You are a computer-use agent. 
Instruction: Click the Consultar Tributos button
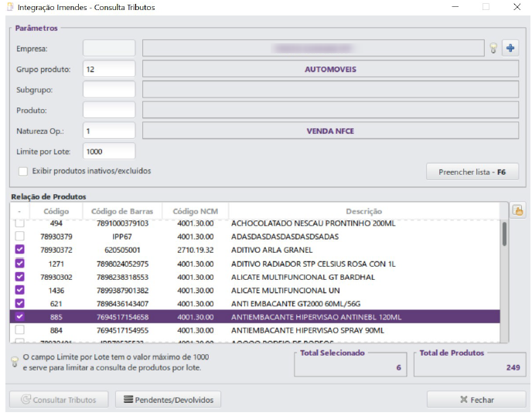point(59,400)
